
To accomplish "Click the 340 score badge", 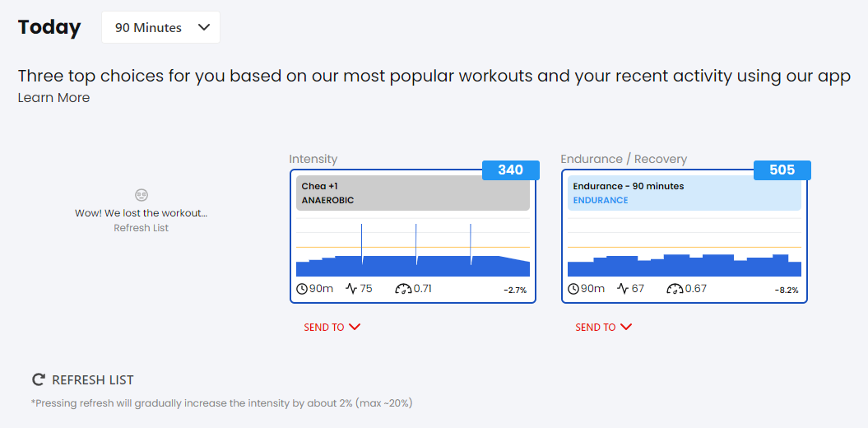I will tap(510, 170).
